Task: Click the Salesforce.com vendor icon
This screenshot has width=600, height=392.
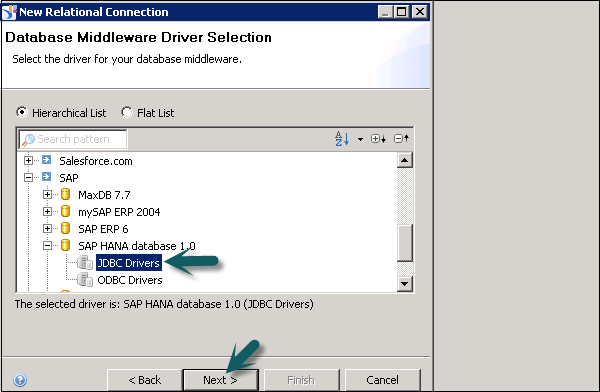Action: tap(47, 160)
